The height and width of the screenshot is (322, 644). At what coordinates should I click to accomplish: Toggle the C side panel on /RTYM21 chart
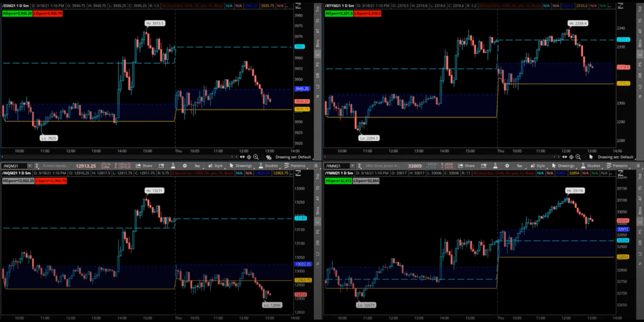tap(640, 54)
